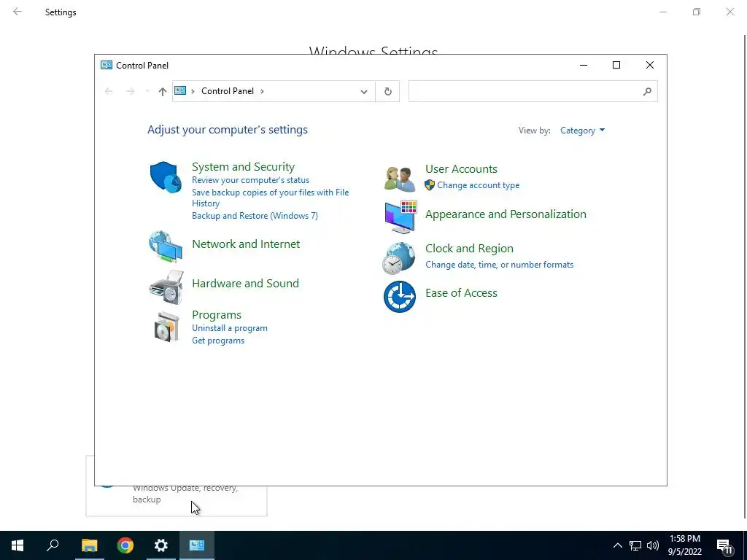Open Appearance and Personalization monitor icon
Viewport: 747px width, 560px height.
pyautogui.click(x=400, y=217)
